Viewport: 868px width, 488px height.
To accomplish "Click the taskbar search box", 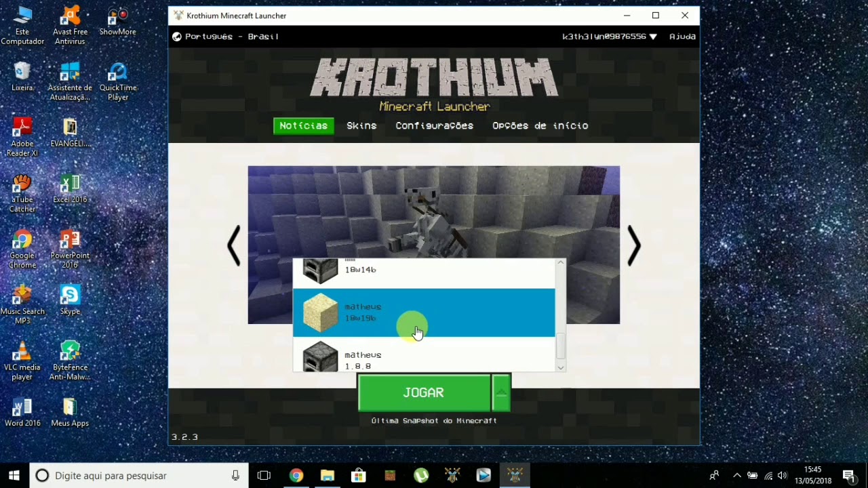I will pos(139,476).
